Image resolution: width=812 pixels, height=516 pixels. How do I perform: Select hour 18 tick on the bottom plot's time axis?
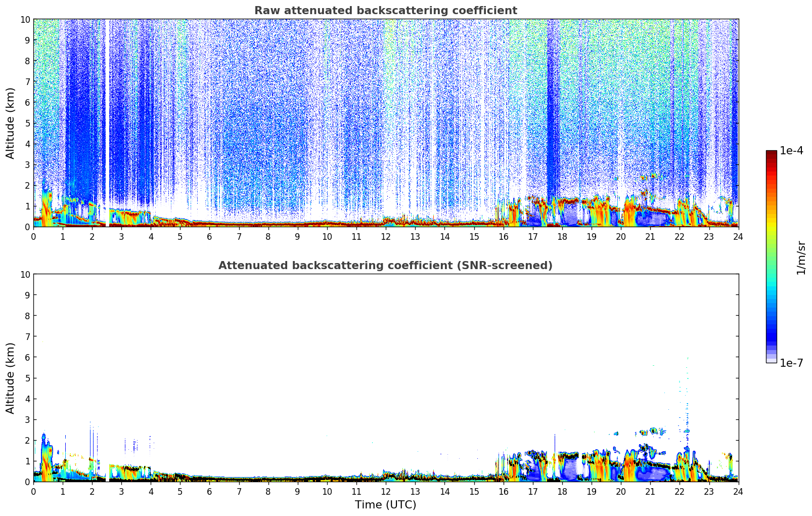click(562, 491)
